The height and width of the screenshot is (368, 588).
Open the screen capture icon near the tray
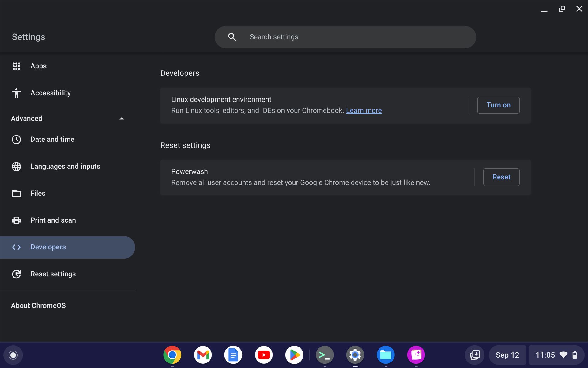tap(474, 355)
